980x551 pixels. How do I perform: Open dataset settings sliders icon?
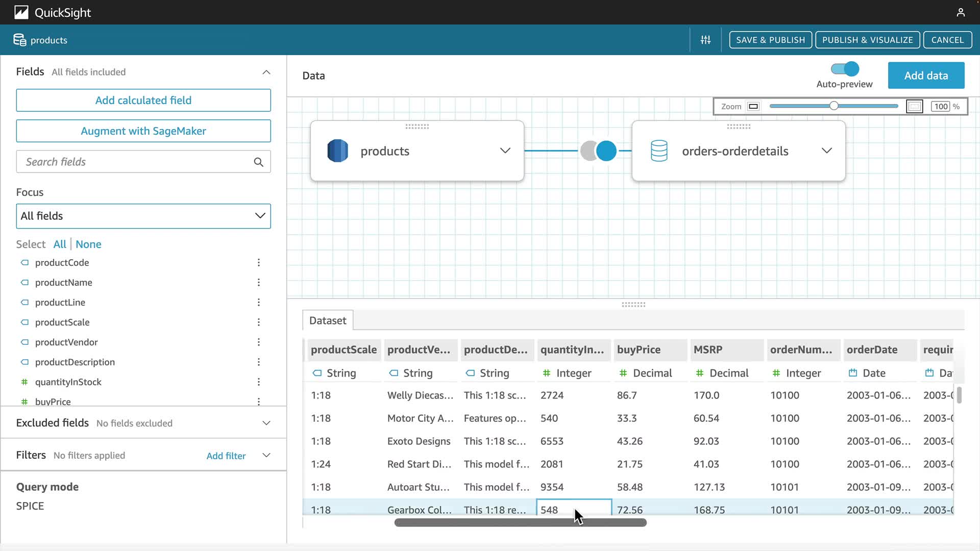coord(705,40)
